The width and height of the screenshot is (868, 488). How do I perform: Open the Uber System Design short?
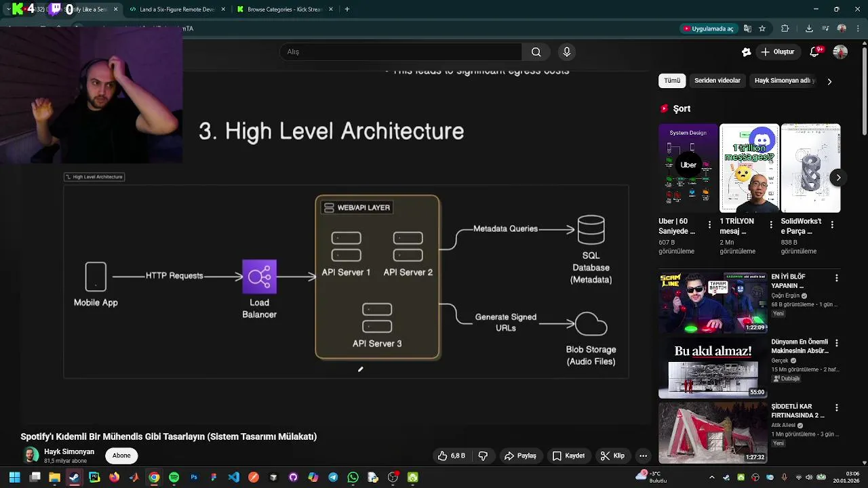pyautogui.click(x=688, y=168)
